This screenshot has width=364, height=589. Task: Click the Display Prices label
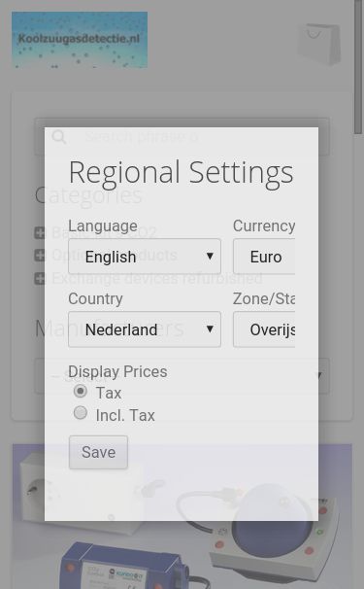(117, 371)
